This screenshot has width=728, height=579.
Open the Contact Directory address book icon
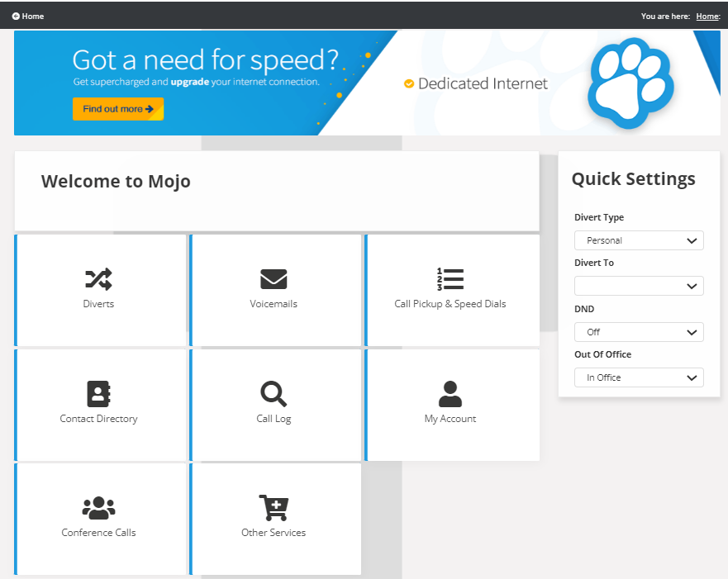pos(98,394)
